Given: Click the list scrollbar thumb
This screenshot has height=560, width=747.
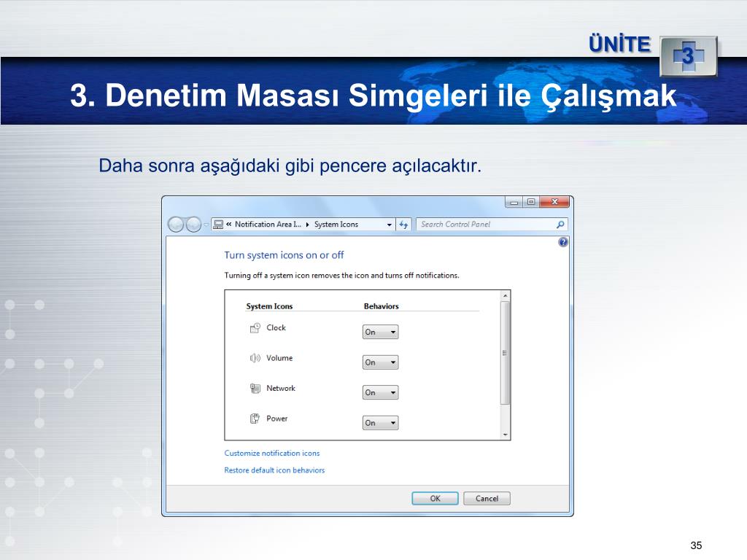Looking at the screenshot, I should click(506, 353).
